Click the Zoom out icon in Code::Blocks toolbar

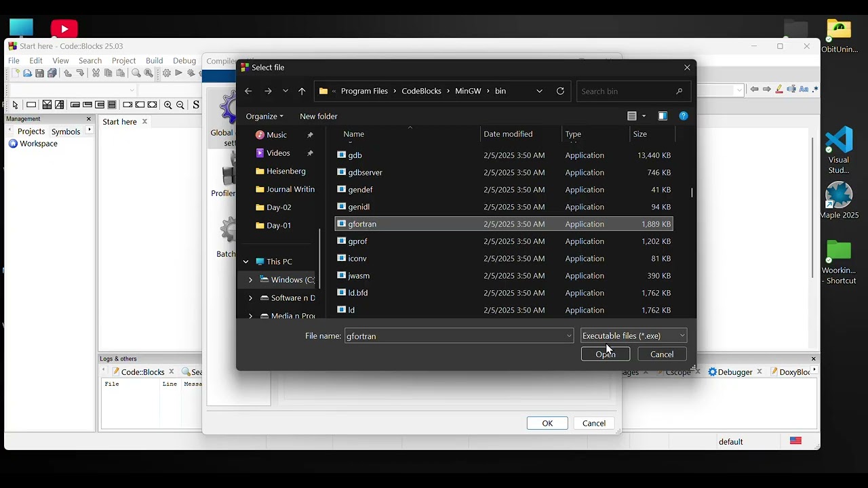(180, 105)
